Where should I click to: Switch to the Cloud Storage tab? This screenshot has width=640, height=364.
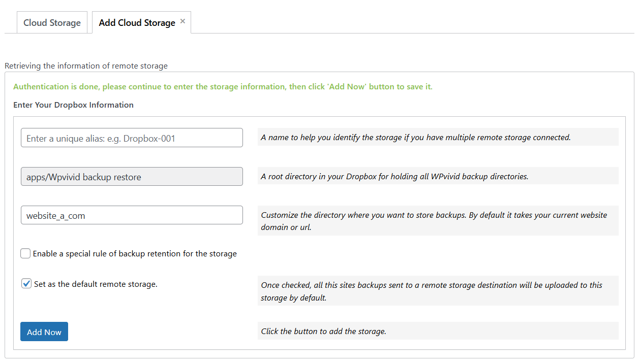pos(52,23)
